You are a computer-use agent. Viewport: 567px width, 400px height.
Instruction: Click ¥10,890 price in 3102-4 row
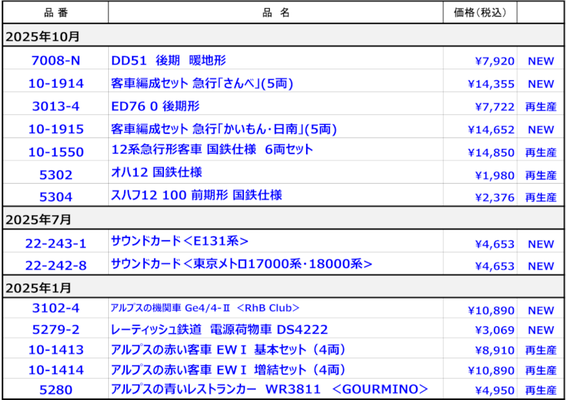point(491,310)
